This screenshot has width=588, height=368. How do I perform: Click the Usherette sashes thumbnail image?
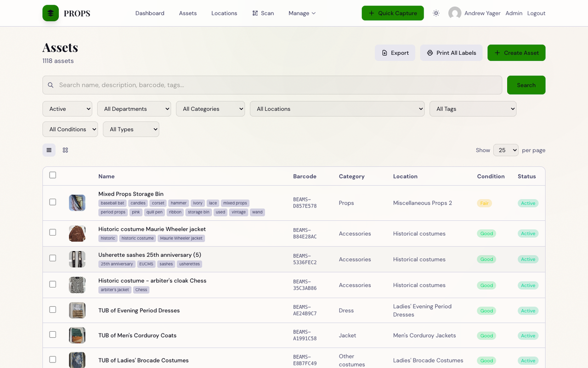tap(77, 259)
